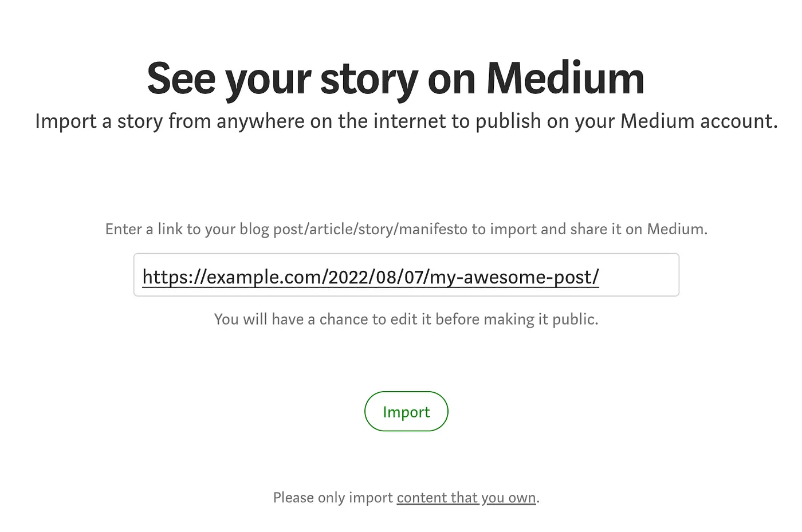This screenshot has width=802, height=532.
Task: Click the "https://" prefix in the URL
Action: [x=174, y=277]
